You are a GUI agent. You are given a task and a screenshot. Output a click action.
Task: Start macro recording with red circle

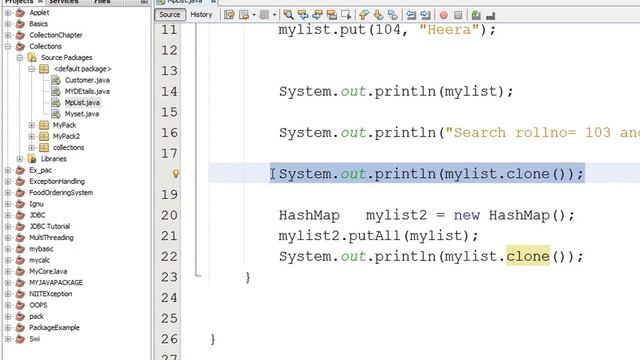click(444, 16)
